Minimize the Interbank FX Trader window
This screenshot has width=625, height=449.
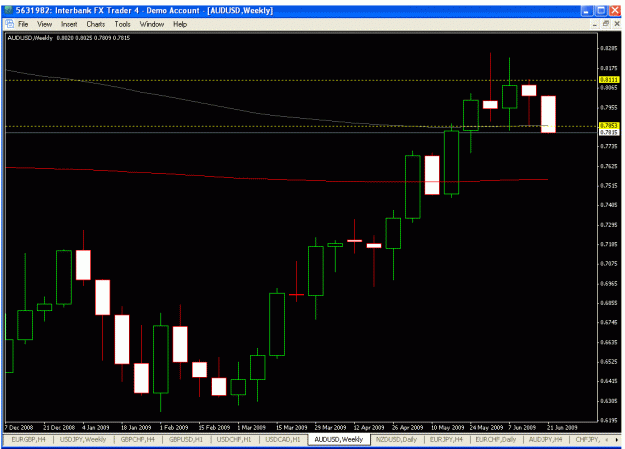click(x=586, y=11)
